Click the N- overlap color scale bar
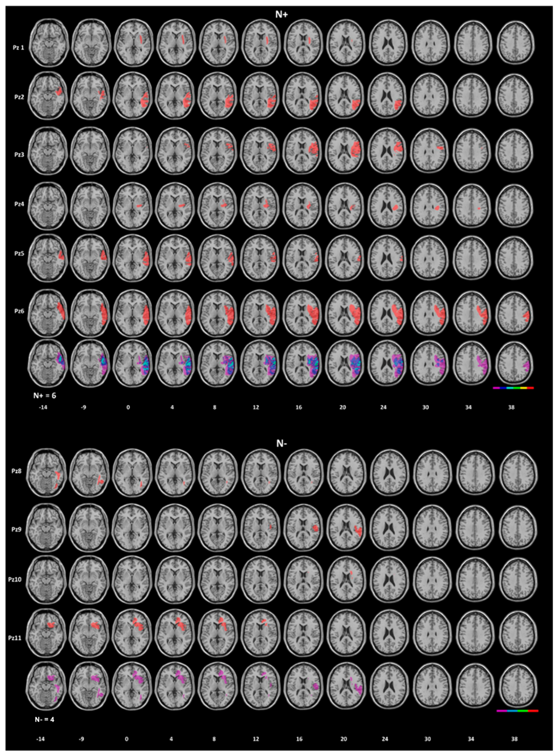560x756 pixels. (517, 710)
